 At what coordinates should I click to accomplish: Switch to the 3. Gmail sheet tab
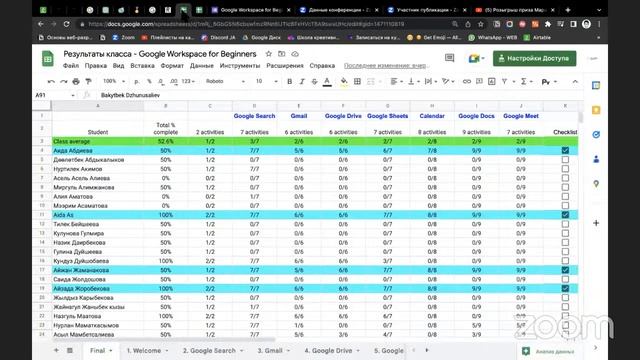[x=273, y=351]
